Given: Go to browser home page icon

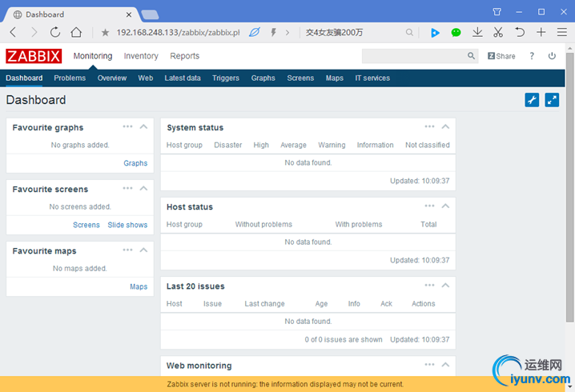Looking at the screenshot, I should (x=76, y=32).
